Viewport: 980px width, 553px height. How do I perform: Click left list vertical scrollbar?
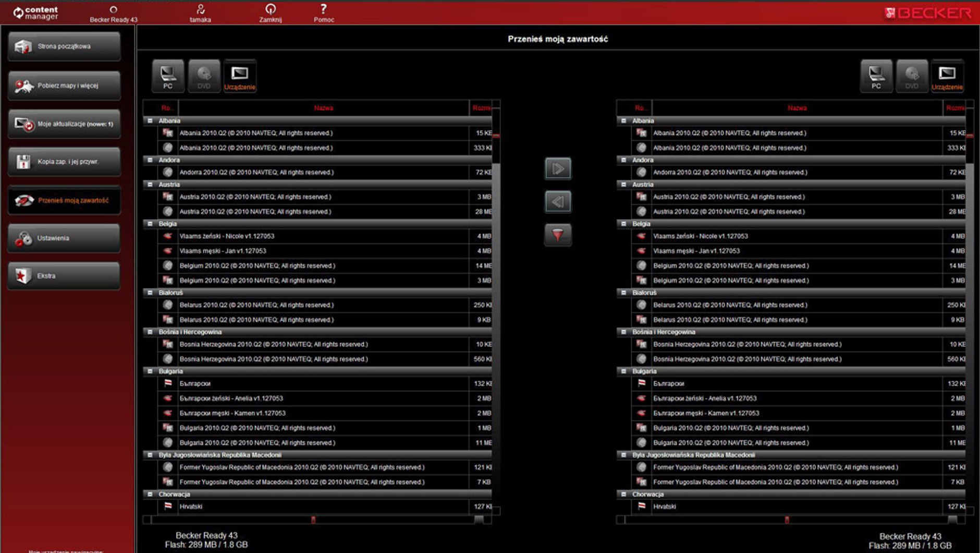point(496,308)
